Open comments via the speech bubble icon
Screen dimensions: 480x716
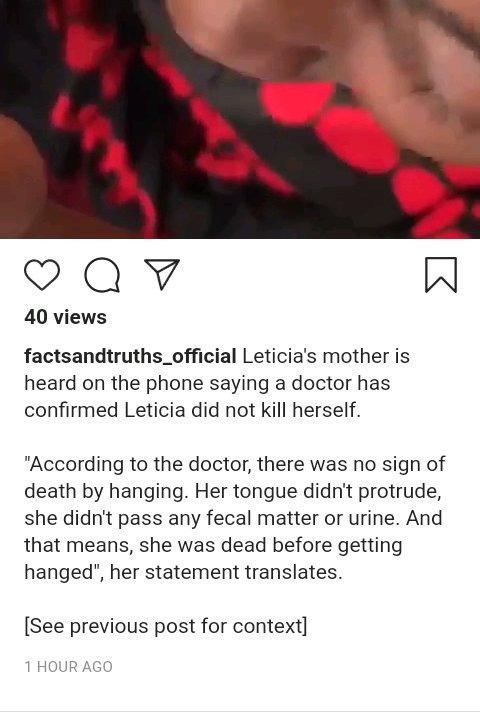[x=102, y=275]
